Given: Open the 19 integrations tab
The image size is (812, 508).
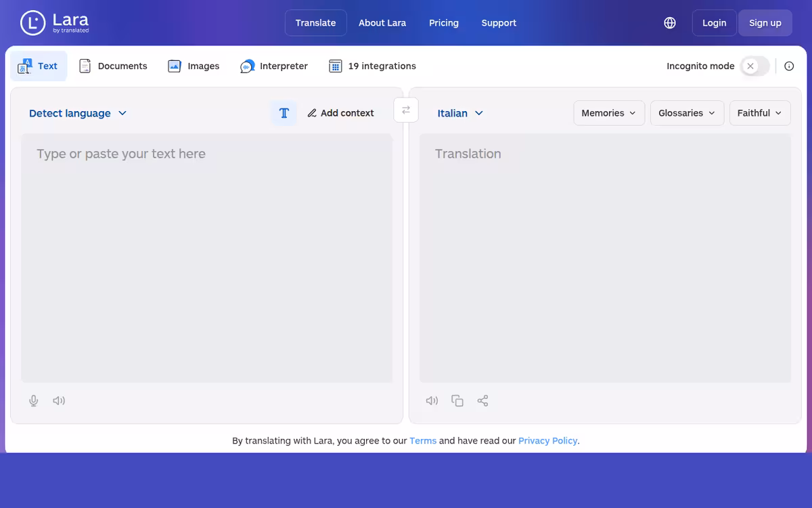Looking at the screenshot, I should [x=372, y=66].
